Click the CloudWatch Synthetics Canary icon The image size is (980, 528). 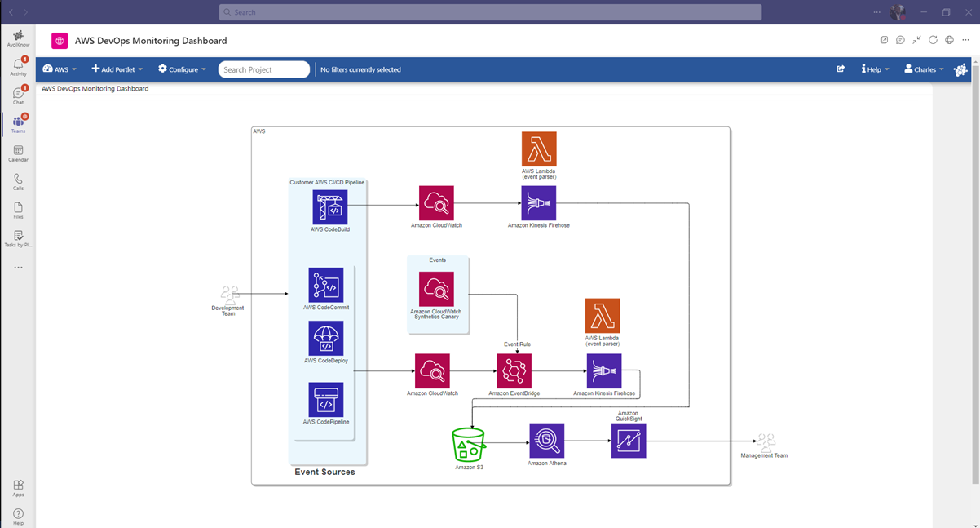point(436,289)
